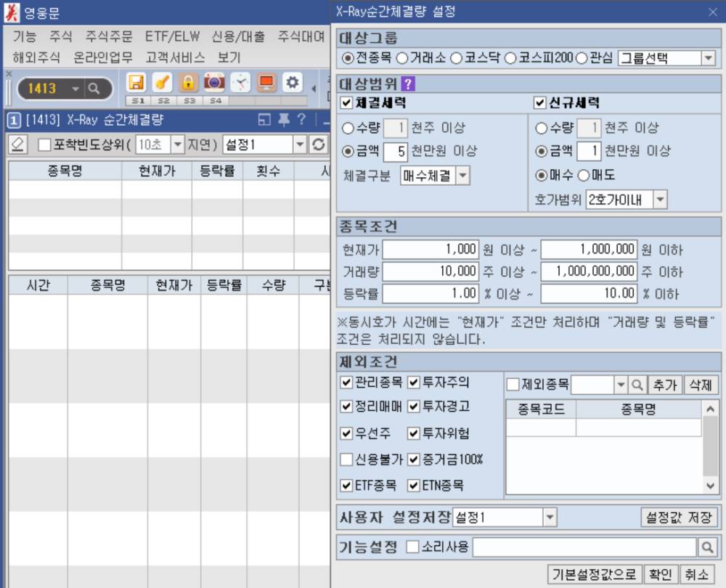
Task: Click the clock icon in the toolbar
Action: 240,82
